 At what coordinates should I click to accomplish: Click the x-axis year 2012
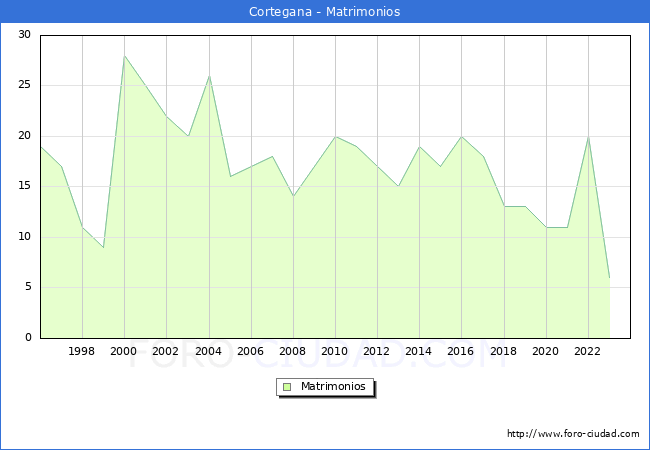click(376, 351)
